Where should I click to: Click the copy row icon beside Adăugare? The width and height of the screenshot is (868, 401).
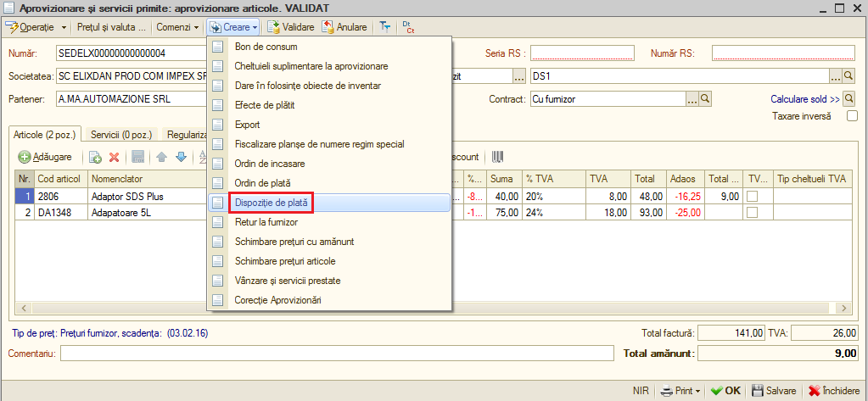pyautogui.click(x=95, y=157)
